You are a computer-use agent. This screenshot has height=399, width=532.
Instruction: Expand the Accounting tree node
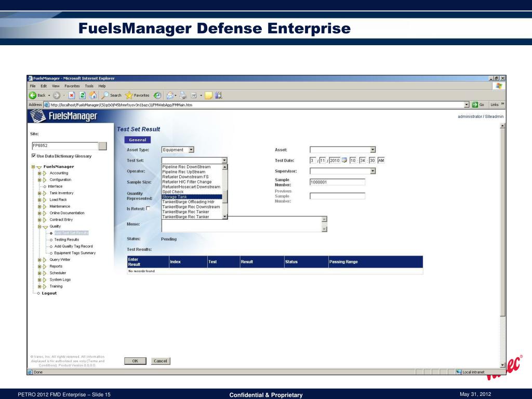[39, 173]
